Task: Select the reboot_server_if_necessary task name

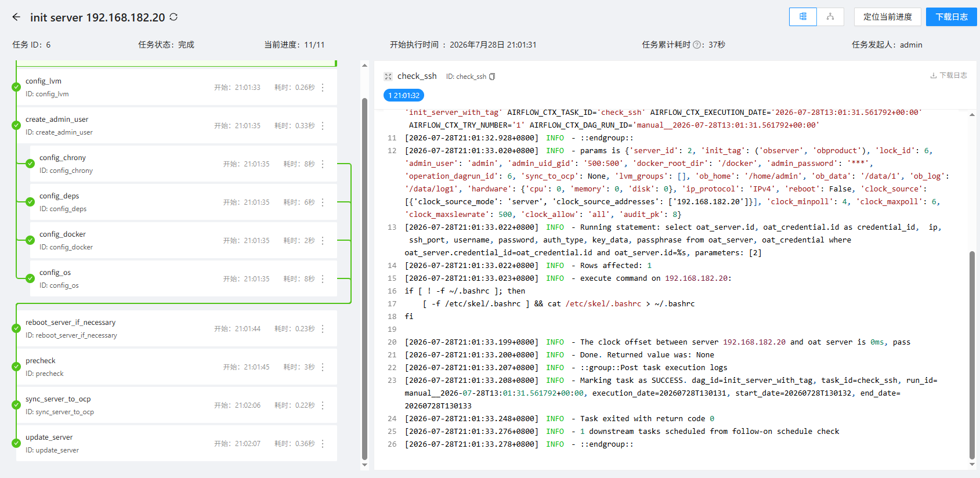Action: coord(70,323)
